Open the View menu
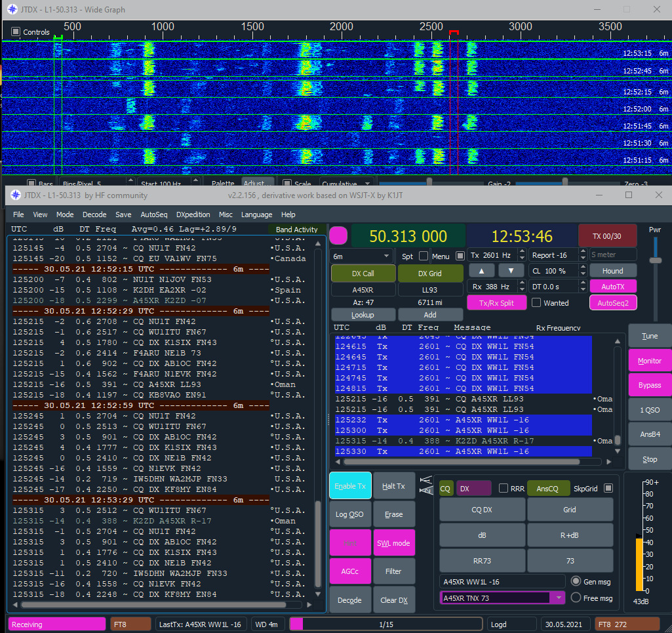 click(40, 214)
